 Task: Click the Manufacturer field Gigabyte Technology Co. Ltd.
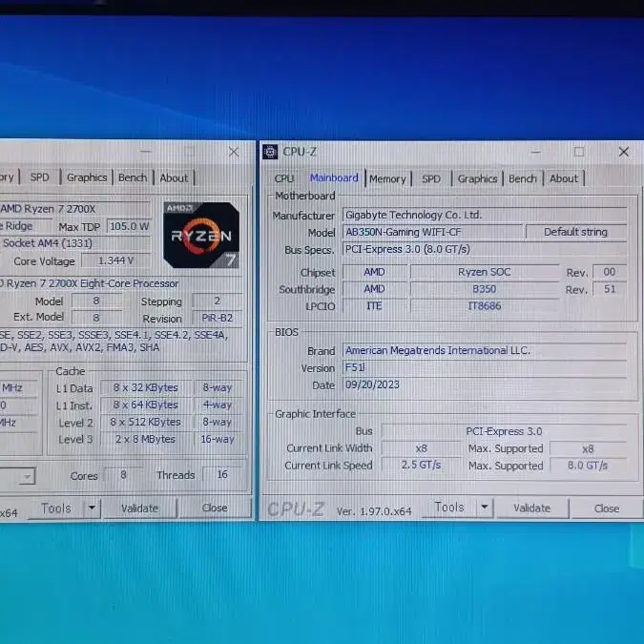pyautogui.click(x=485, y=215)
